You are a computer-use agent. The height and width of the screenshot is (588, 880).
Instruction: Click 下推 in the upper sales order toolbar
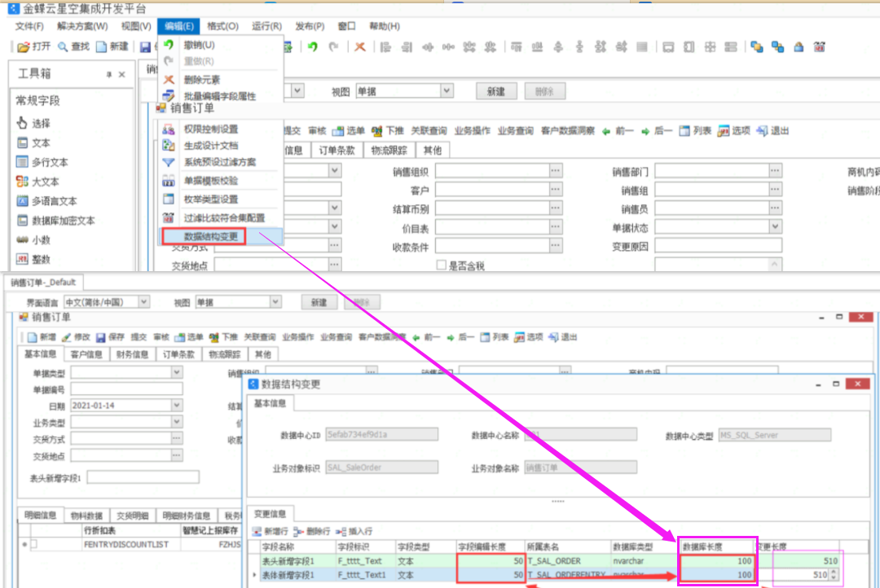coord(387,131)
